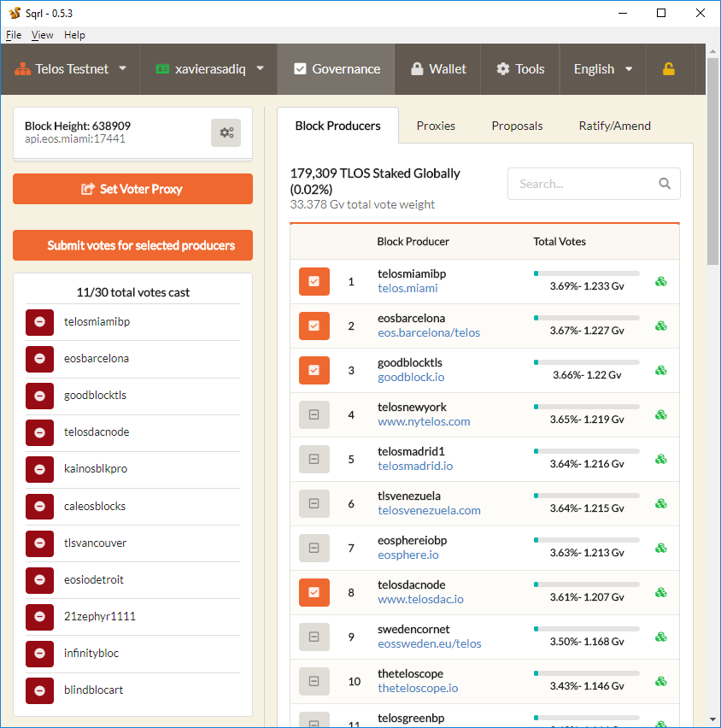Open the File menu

(14, 35)
